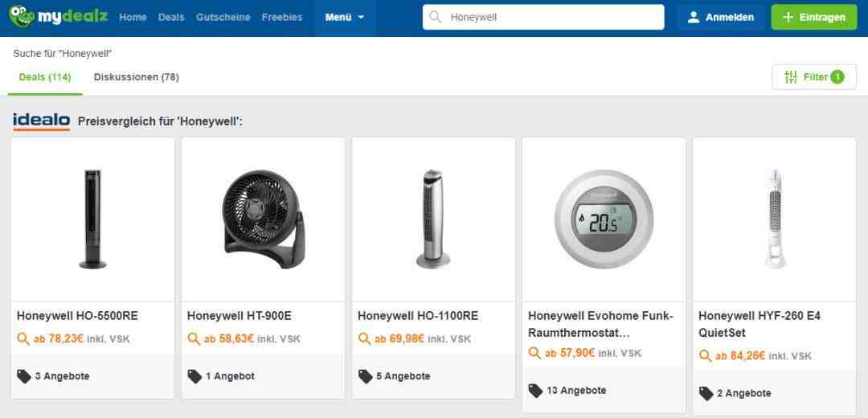Go to Freebies in the navigation
This screenshot has width=868, height=418.
click(x=281, y=17)
